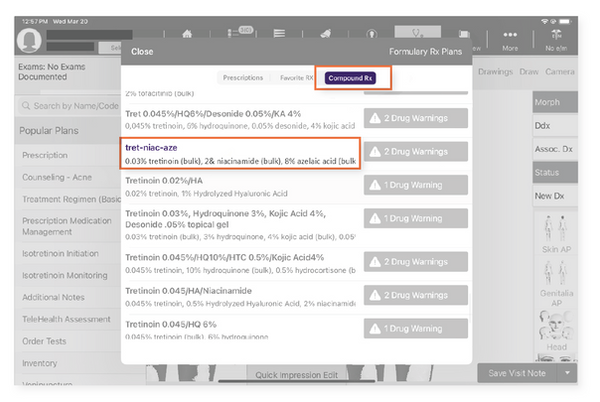Open Prescription Medication Management plan
The width and height of the screenshot is (600, 402).
[68, 226]
